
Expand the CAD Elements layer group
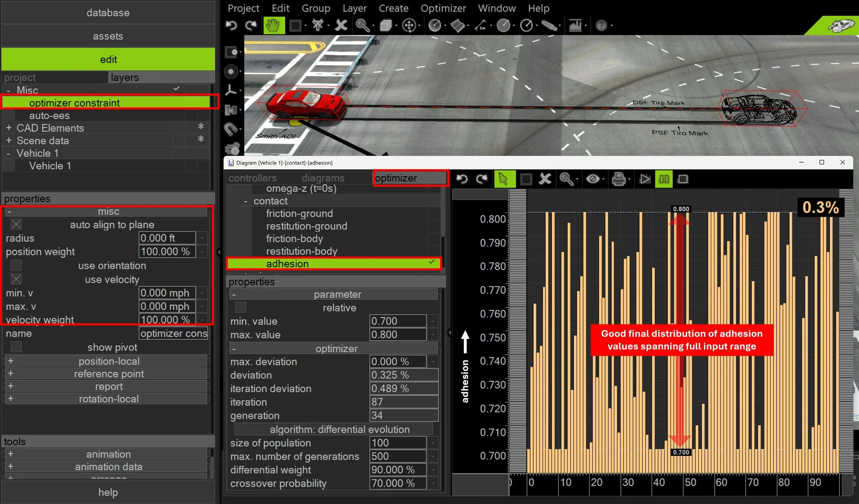pos(9,128)
